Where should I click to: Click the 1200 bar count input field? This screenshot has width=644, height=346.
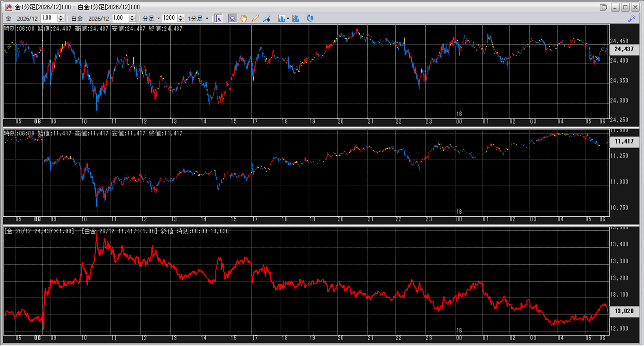169,18
